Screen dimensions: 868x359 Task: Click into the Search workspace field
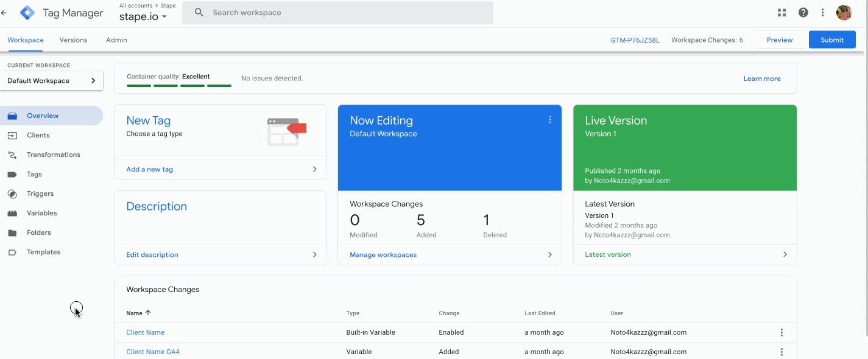[337, 12]
